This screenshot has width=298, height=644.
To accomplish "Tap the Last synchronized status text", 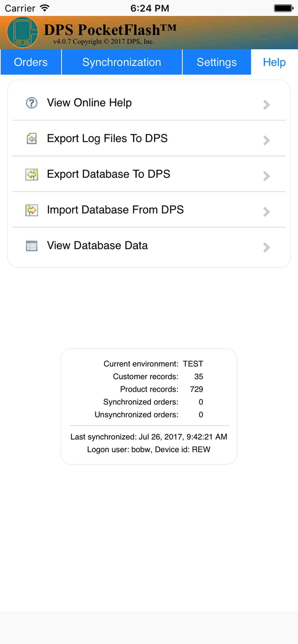I will [149, 437].
